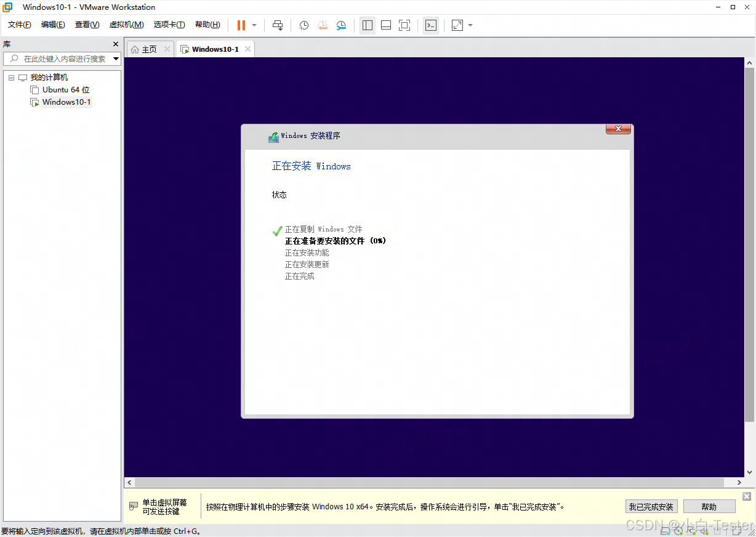Click the 帮助 button in the info bar

[x=709, y=507]
